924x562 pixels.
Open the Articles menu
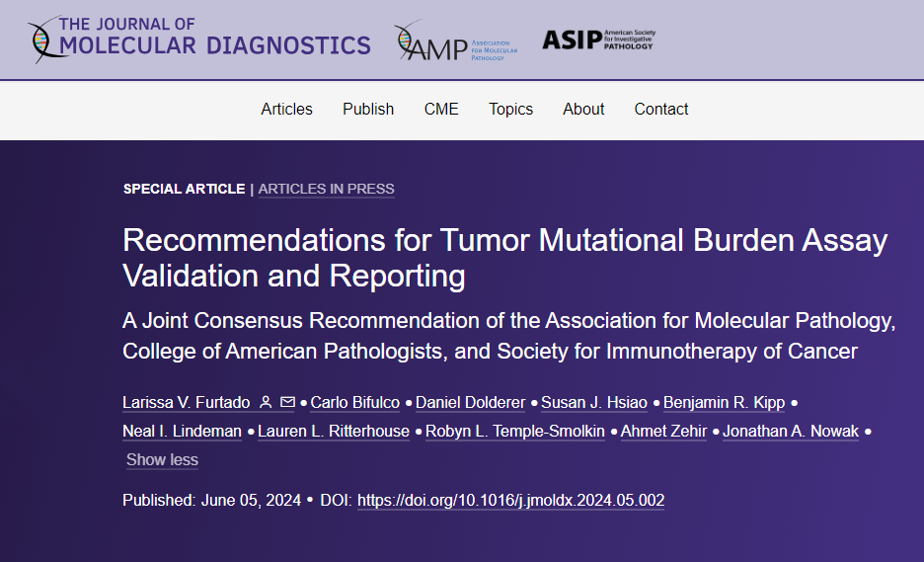point(286,110)
